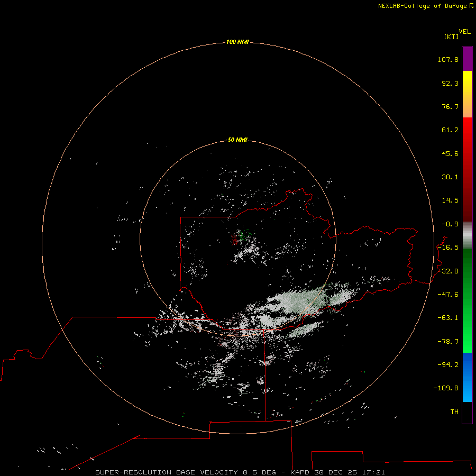476x476 pixels.
Task: Click the [KT] units label
Action: pyautogui.click(x=452, y=36)
